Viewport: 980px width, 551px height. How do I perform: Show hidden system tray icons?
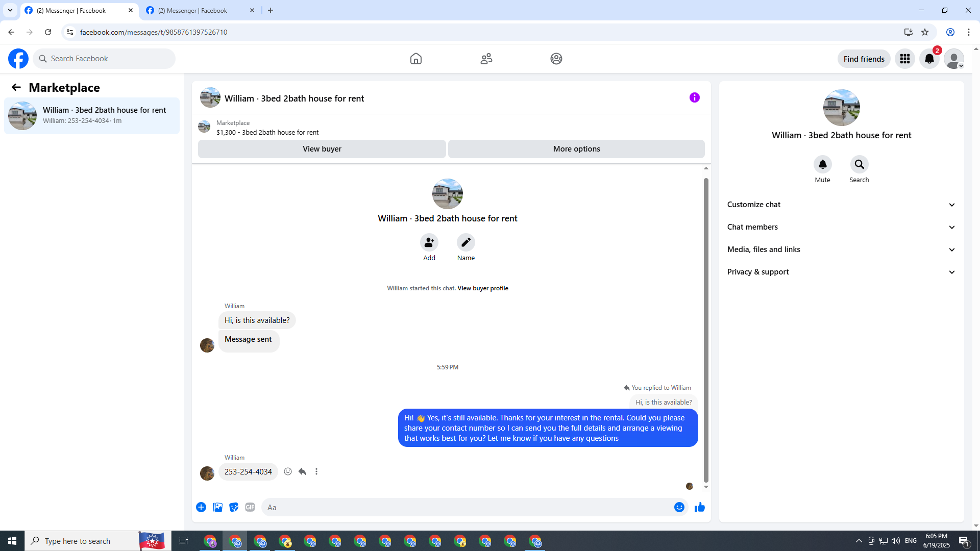tap(859, 541)
